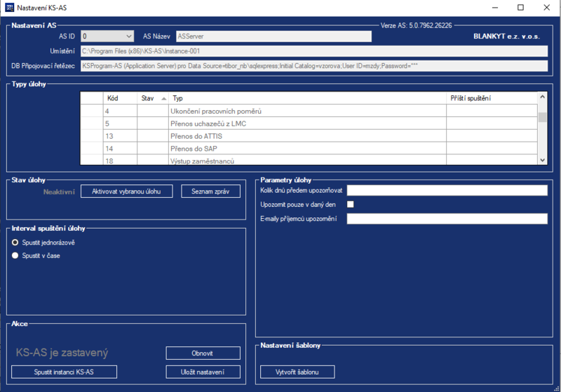The image size is (561, 392).
Task: Click the BLANKYT e.z. v.o.s. label
Action: pos(506,36)
